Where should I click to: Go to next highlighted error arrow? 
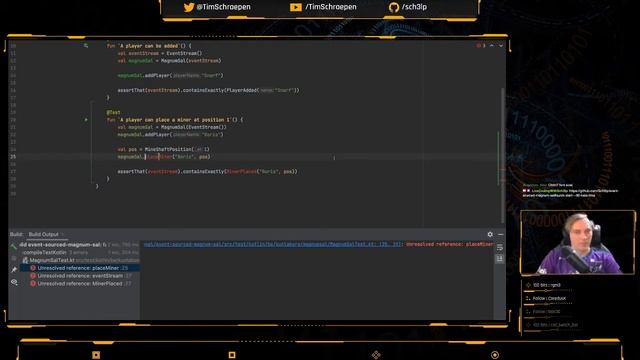point(501,46)
